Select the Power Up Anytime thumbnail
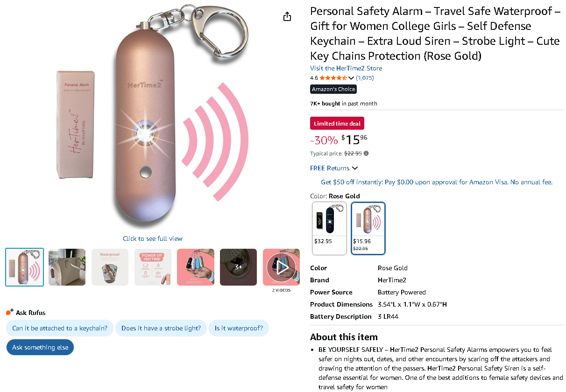The image size is (566, 392). pos(153,267)
